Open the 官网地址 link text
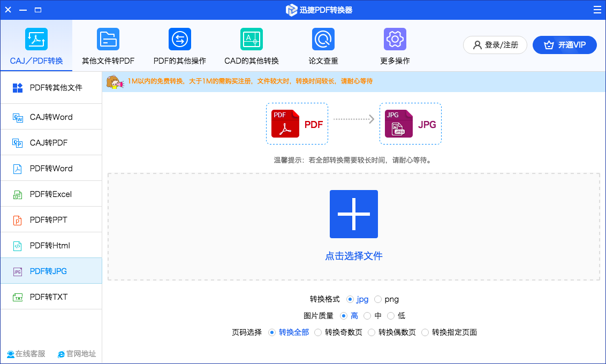The image size is (606, 364). 81,354
